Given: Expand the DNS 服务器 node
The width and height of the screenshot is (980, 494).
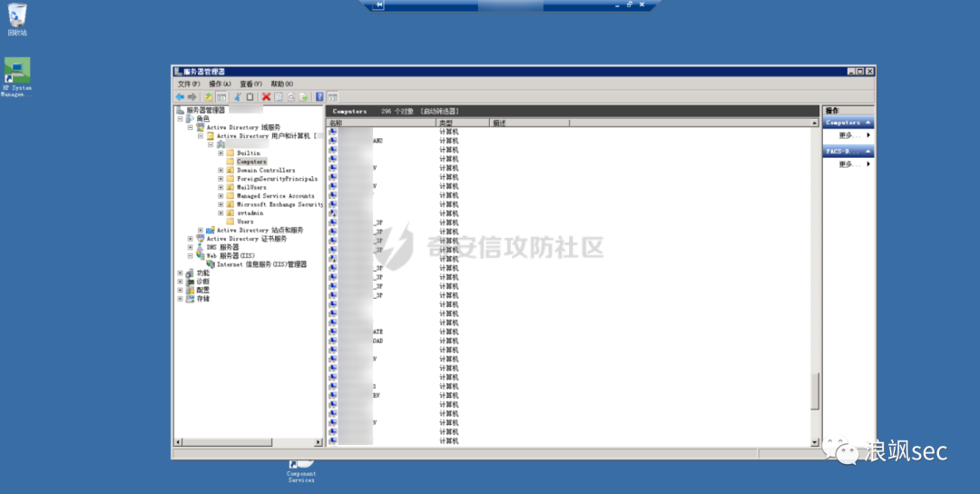Looking at the screenshot, I should pos(190,248).
